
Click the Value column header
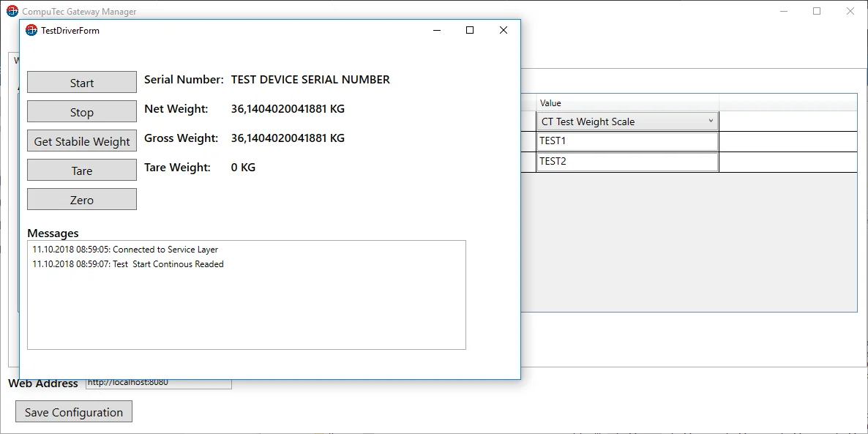tap(627, 103)
